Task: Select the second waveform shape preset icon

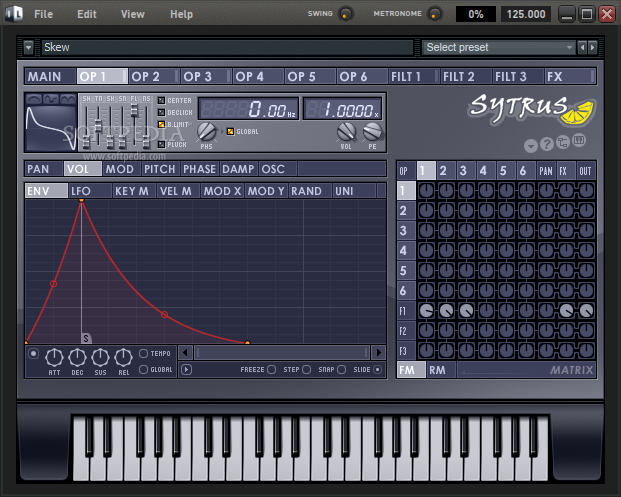Action: coord(51,99)
